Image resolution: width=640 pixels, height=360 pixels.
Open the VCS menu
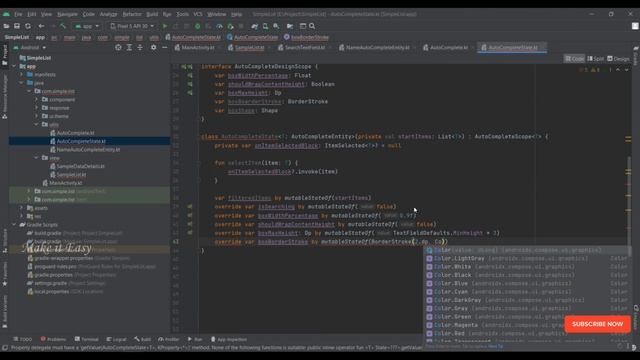(x=198, y=14)
